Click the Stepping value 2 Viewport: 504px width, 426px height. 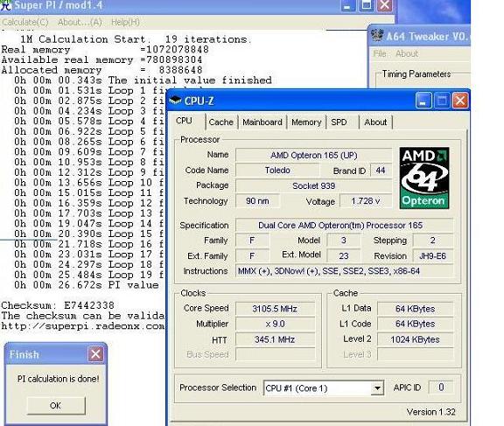[432, 241]
